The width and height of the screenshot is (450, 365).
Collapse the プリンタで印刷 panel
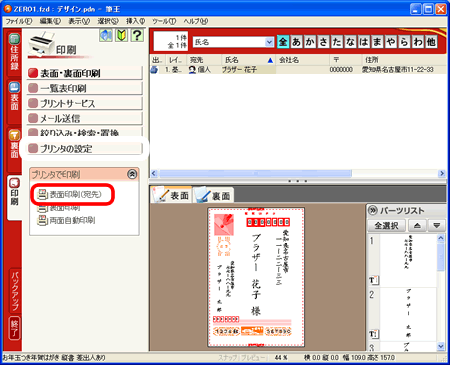[x=132, y=174]
